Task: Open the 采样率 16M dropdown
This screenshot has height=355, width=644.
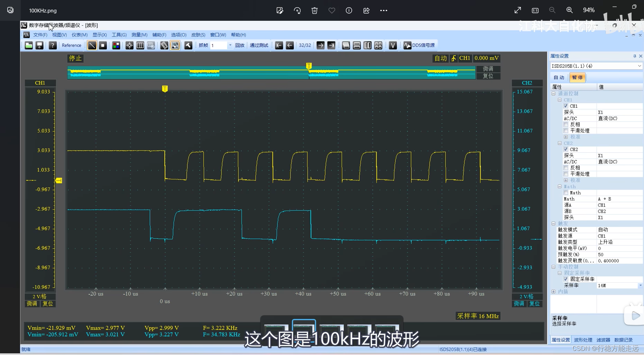Action: point(640,285)
